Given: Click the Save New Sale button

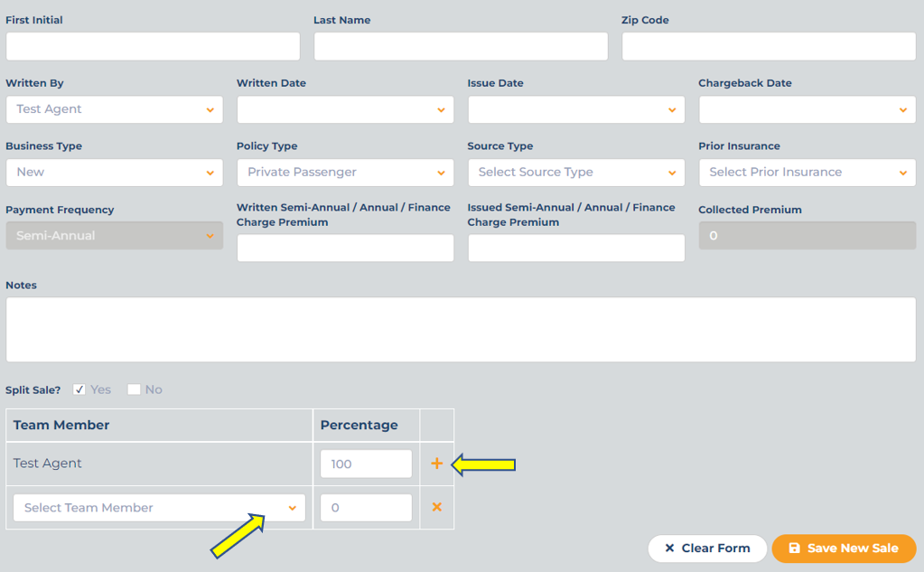Looking at the screenshot, I should coord(844,549).
